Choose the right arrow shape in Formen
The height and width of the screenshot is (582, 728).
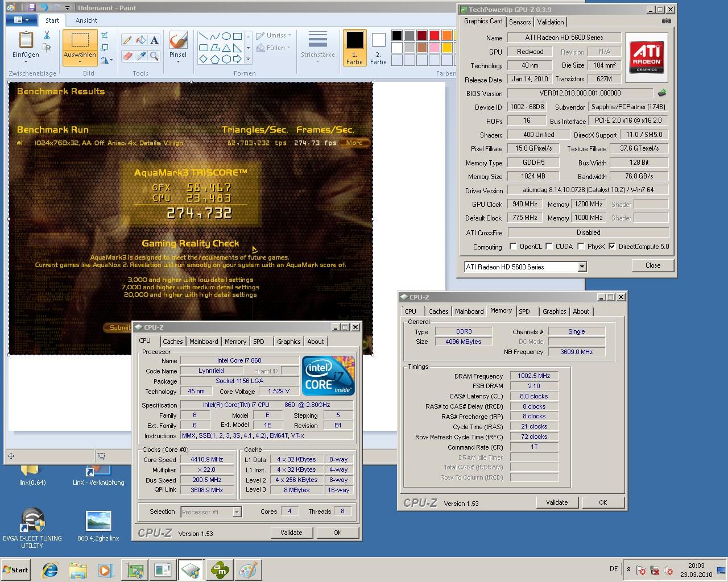[x=237, y=59]
